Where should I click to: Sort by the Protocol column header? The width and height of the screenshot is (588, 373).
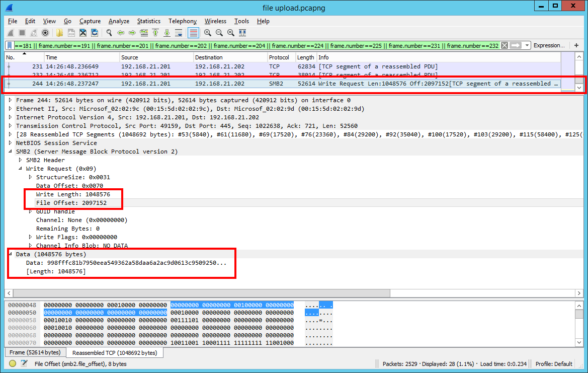(x=281, y=57)
